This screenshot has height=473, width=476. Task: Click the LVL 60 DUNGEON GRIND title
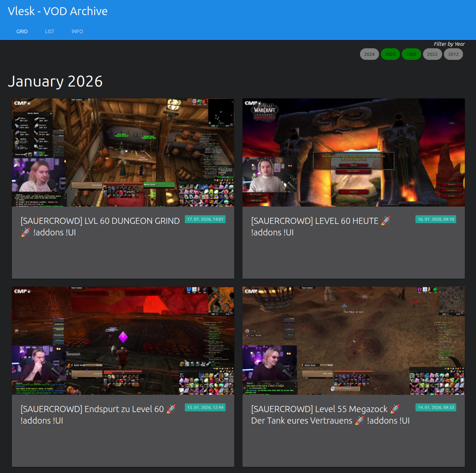click(x=100, y=226)
